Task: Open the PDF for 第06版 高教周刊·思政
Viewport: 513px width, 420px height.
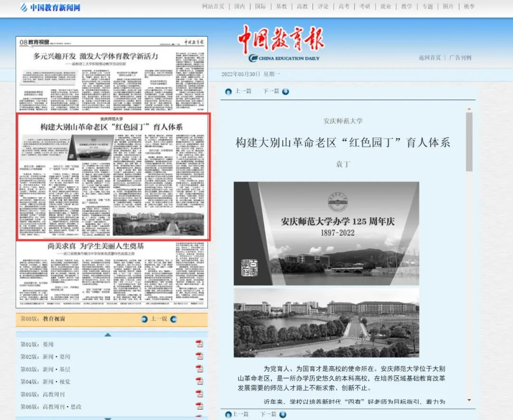Action: point(199,406)
